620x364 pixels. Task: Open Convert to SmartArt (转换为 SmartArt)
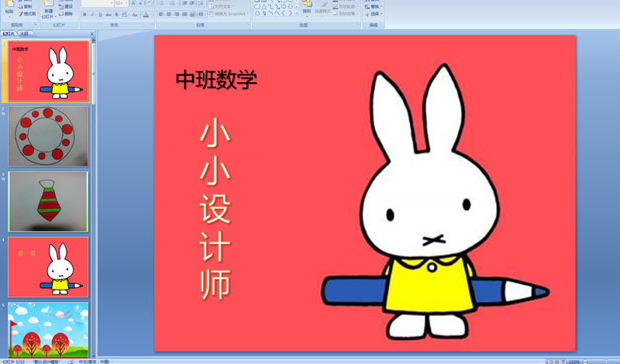pos(228,14)
